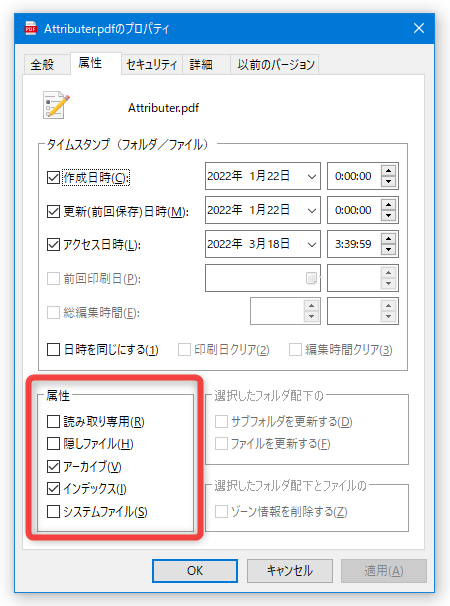Check 読み取り専用(R) attribute
The image size is (450, 606).
pyautogui.click(x=53, y=422)
